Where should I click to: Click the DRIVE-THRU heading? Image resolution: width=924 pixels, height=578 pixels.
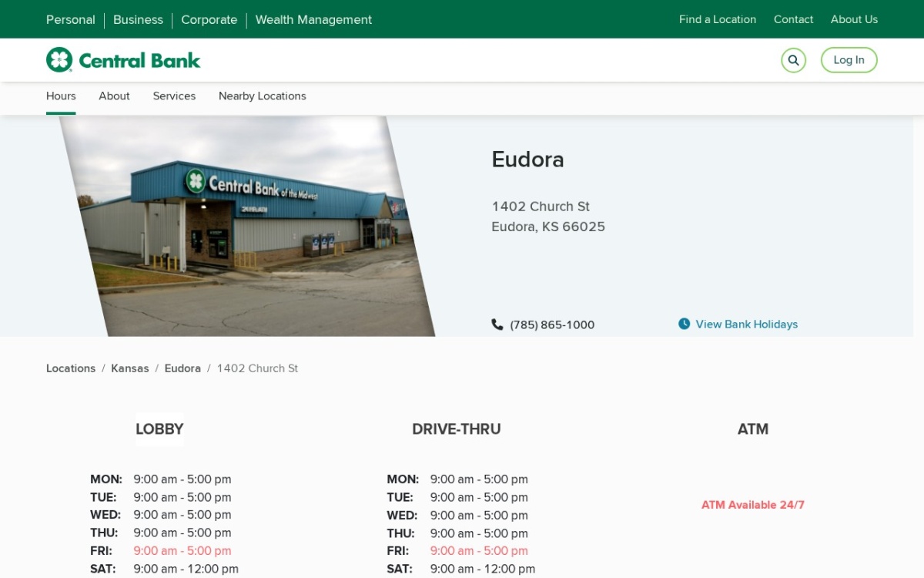[456, 429]
